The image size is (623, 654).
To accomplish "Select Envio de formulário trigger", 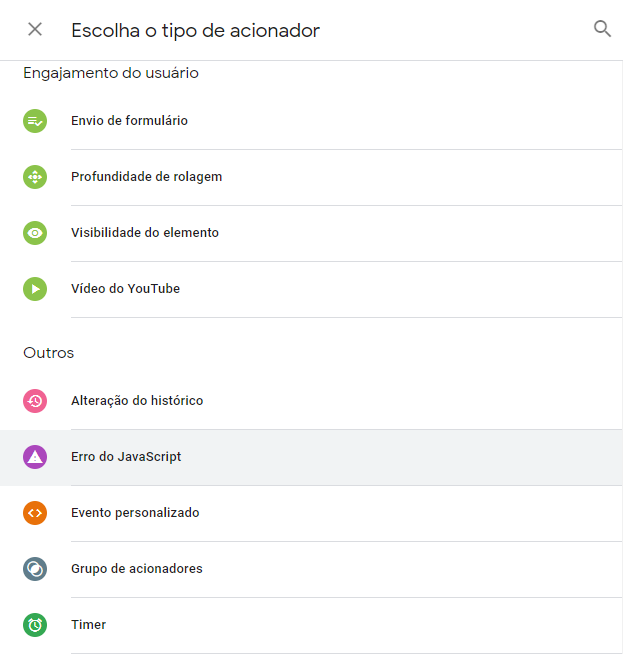I will pos(129,121).
